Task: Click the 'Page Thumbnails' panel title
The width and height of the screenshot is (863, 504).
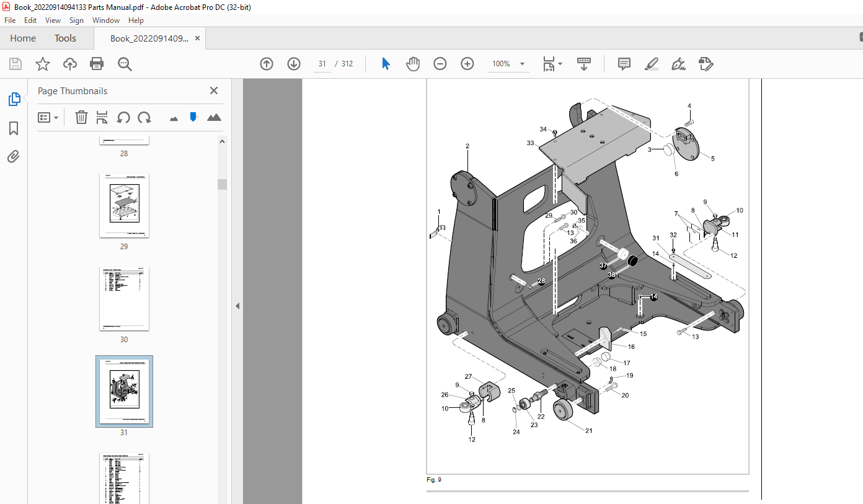Action: click(73, 91)
